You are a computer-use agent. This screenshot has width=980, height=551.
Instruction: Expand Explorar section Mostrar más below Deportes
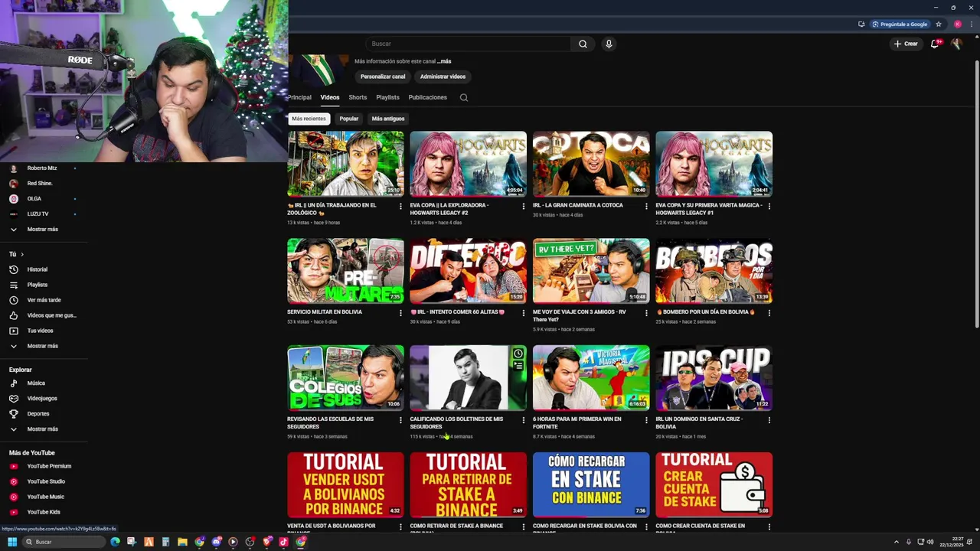click(44, 429)
